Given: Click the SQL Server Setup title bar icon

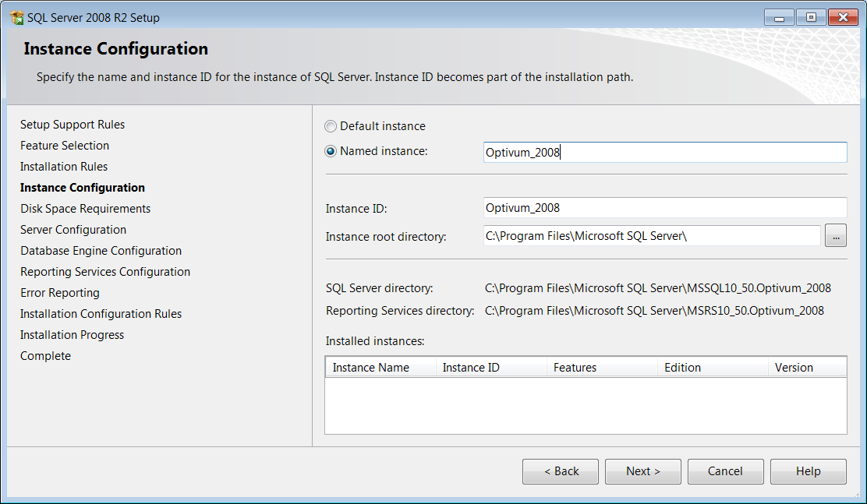Looking at the screenshot, I should tap(17, 18).
